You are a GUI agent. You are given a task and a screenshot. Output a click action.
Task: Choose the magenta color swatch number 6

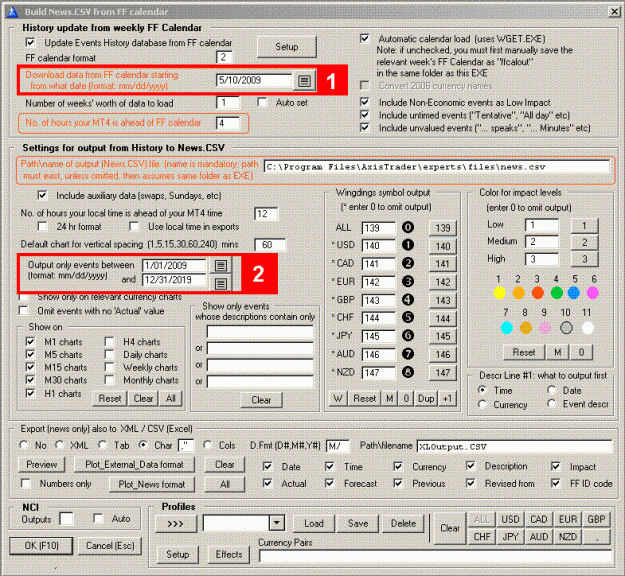click(x=593, y=293)
